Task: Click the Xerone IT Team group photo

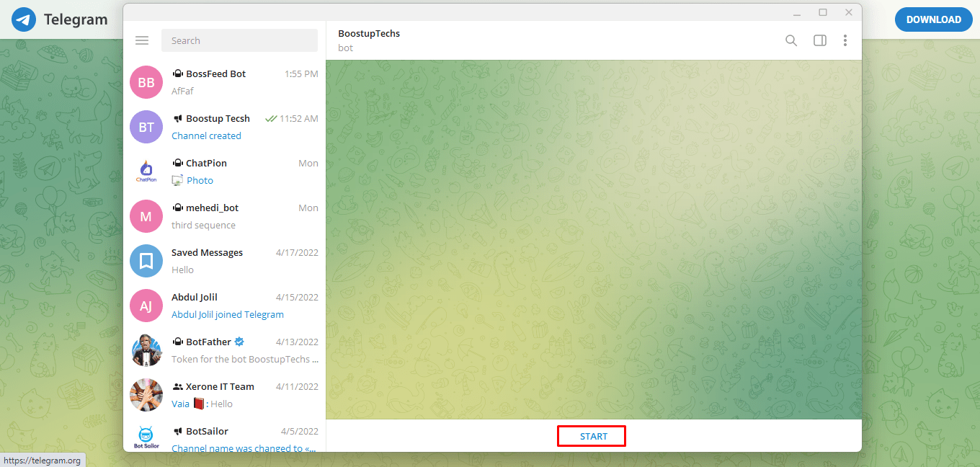Action: pos(146,395)
